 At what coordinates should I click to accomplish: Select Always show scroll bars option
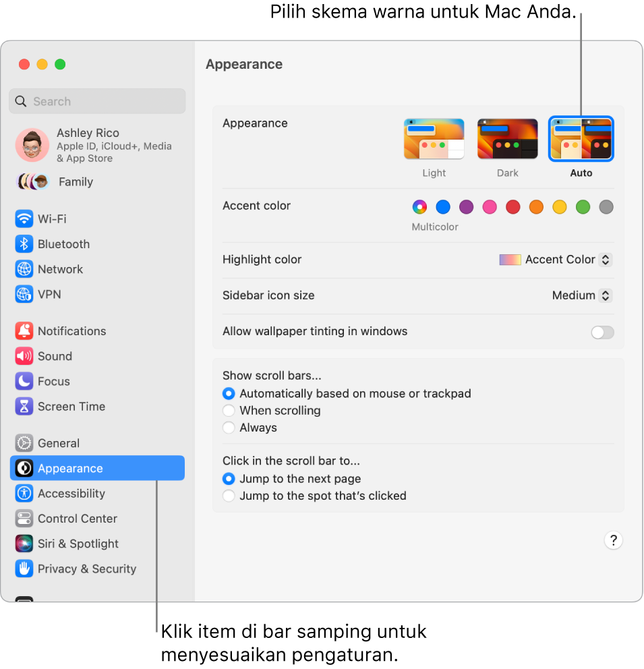click(229, 428)
